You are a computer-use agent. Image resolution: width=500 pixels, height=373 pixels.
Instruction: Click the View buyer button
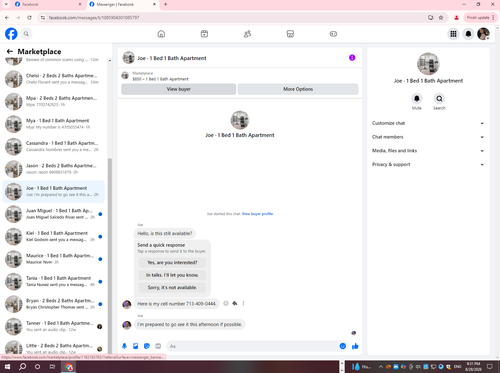click(x=179, y=89)
